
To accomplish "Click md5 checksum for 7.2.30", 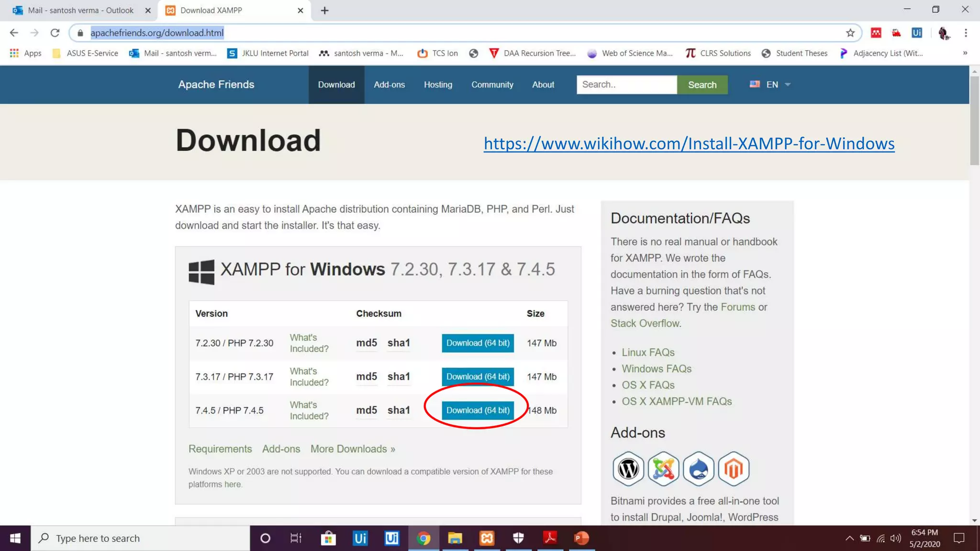I will click(367, 343).
